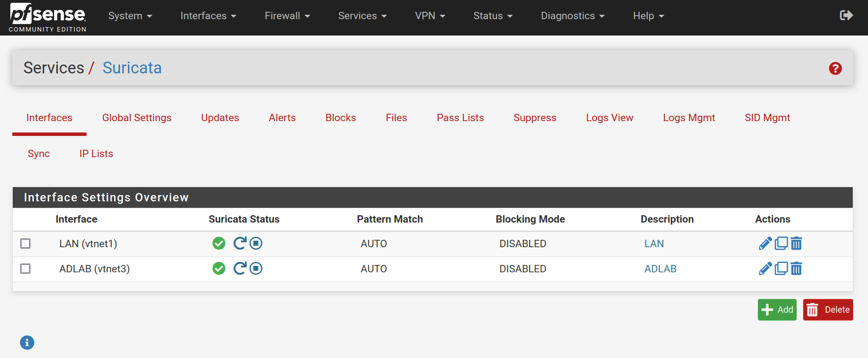Click DISABLED blocking mode in LAN row
Screen dimensions: 868x358
(523, 244)
